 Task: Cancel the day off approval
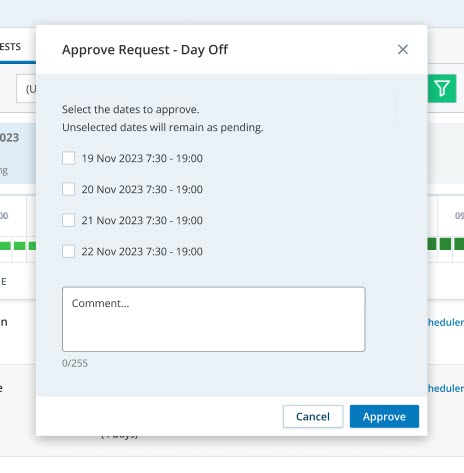click(x=313, y=416)
